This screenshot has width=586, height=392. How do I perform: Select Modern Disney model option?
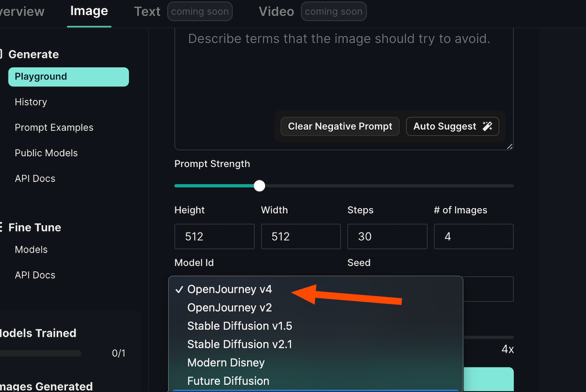[226, 363]
